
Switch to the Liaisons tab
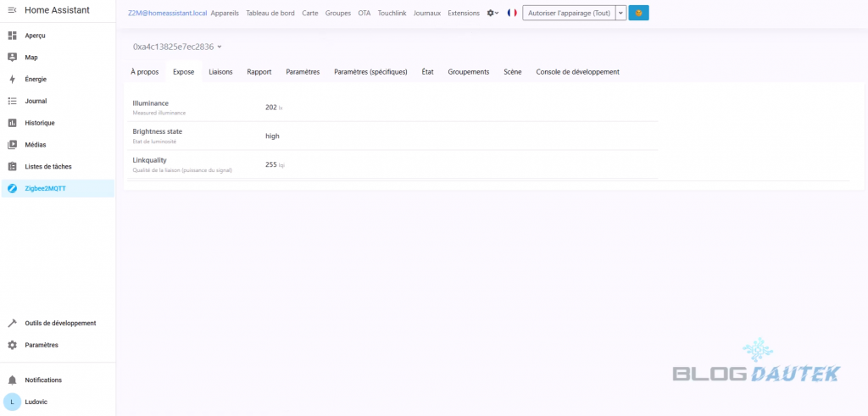point(220,72)
